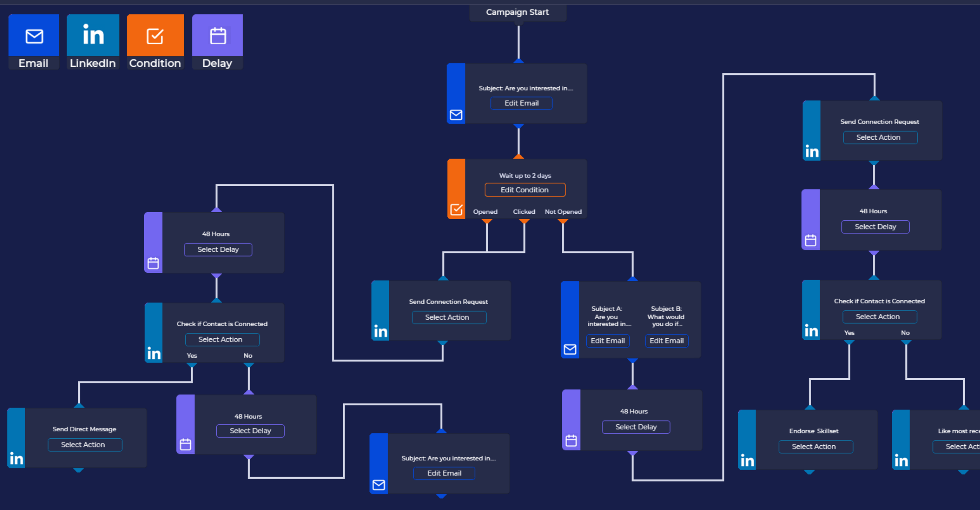This screenshot has height=510, width=980.
Task: Click LinkedIn icon on Endorse Skillset node
Action: click(747, 460)
